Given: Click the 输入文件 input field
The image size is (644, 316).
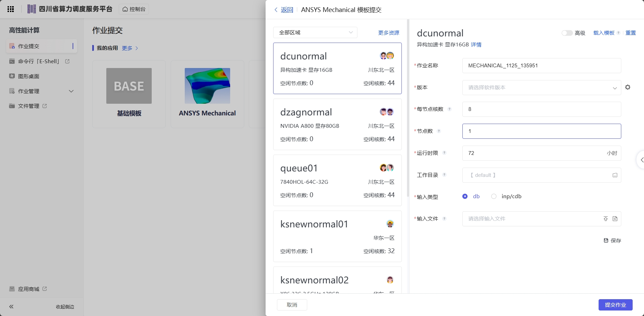Looking at the screenshot, I should (541, 219).
